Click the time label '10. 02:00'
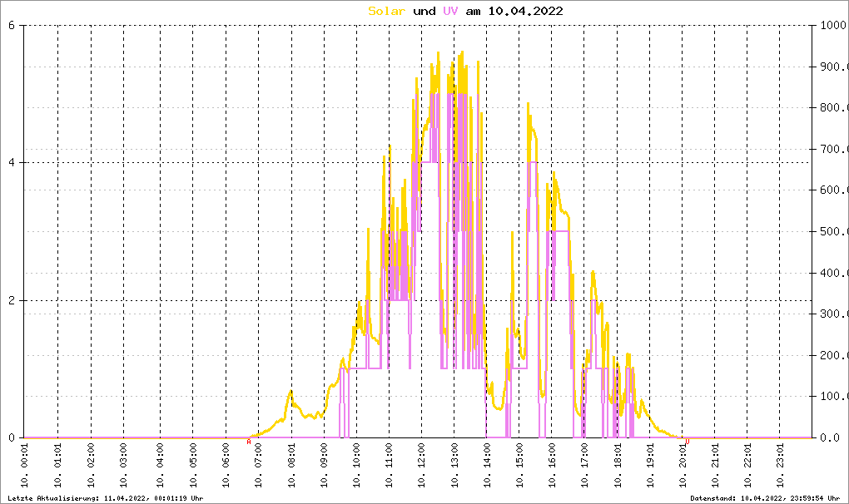 91,466
